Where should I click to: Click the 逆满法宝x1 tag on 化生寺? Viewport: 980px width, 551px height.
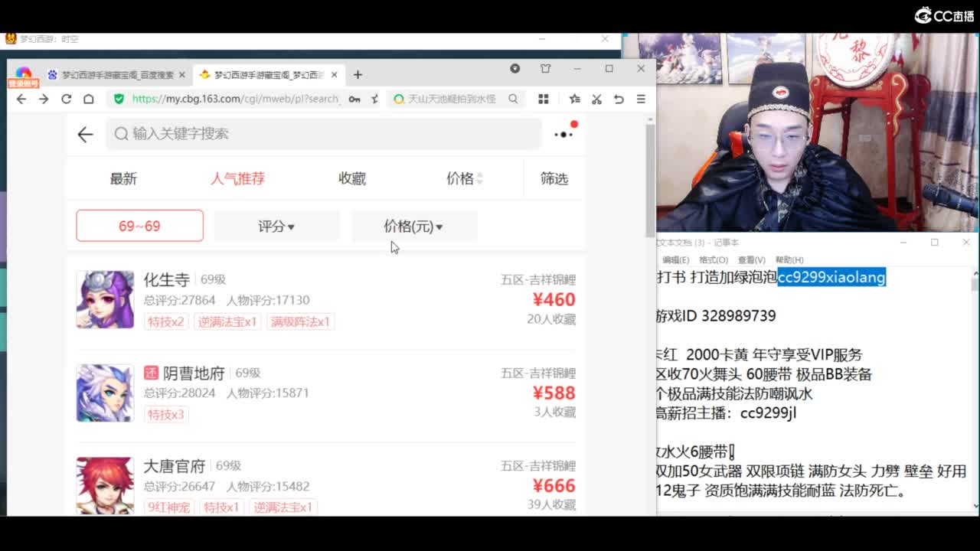227,321
